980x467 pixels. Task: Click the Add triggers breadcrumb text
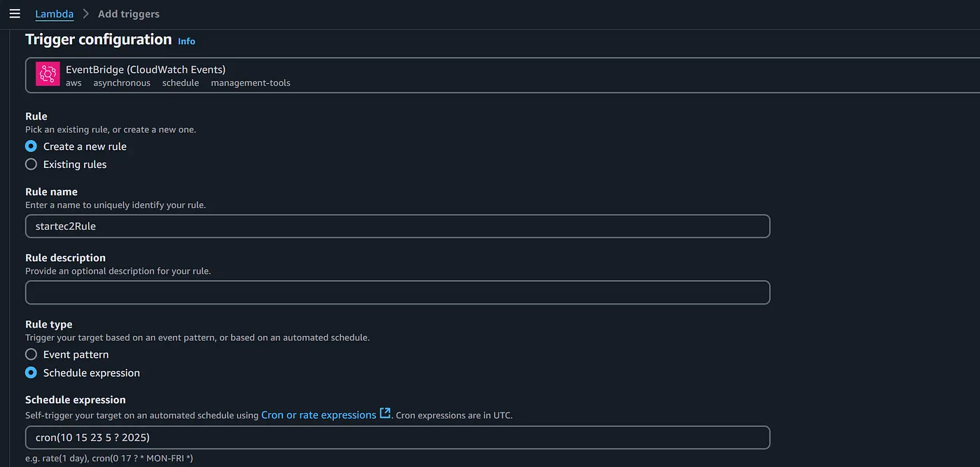click(129, 14)
